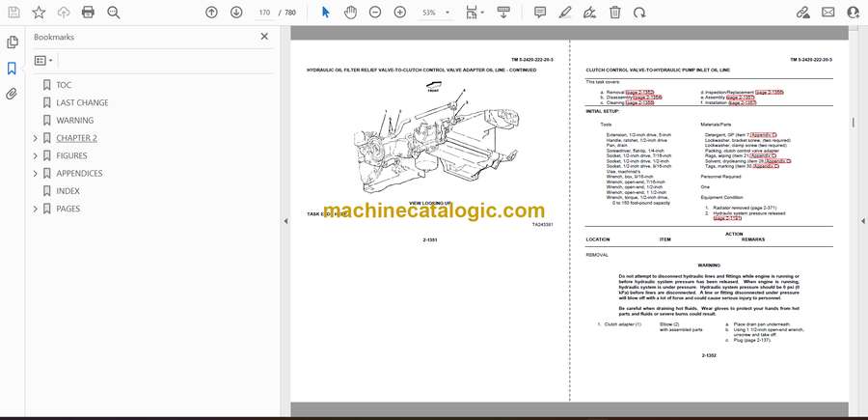This screenshot has height=420, width=868.
Task: Click the print icon in toolbar
Action: point(89,13)
